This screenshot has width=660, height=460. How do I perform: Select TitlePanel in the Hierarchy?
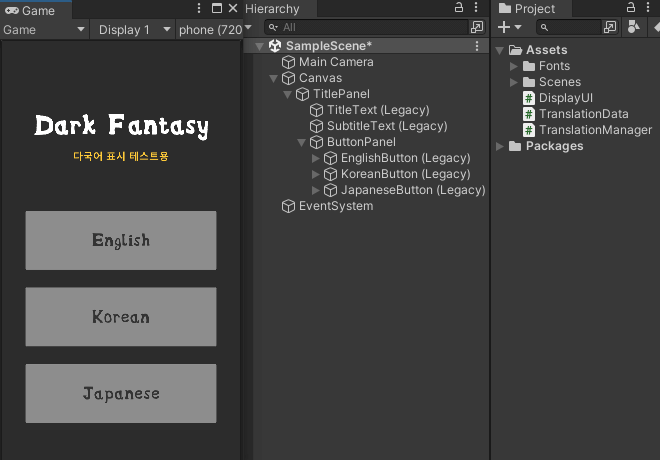341,94
